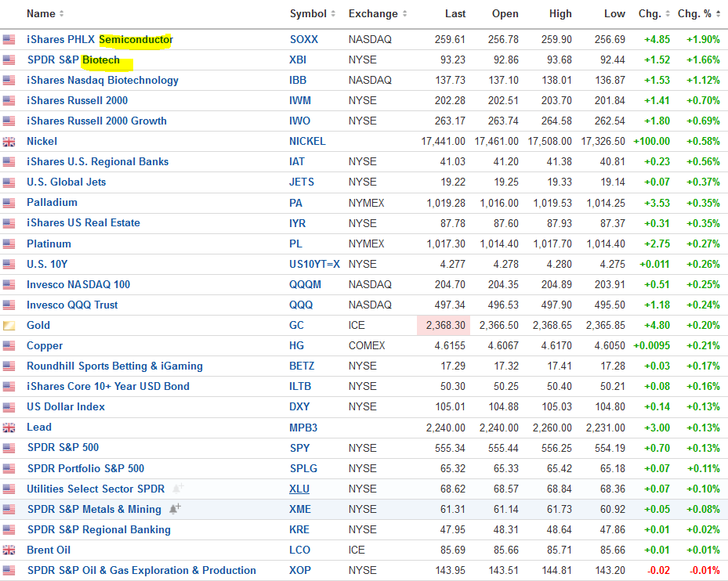This screenshot has height=581, width=728.
Task: Click the XME symbol
Action: coord(300,509)
